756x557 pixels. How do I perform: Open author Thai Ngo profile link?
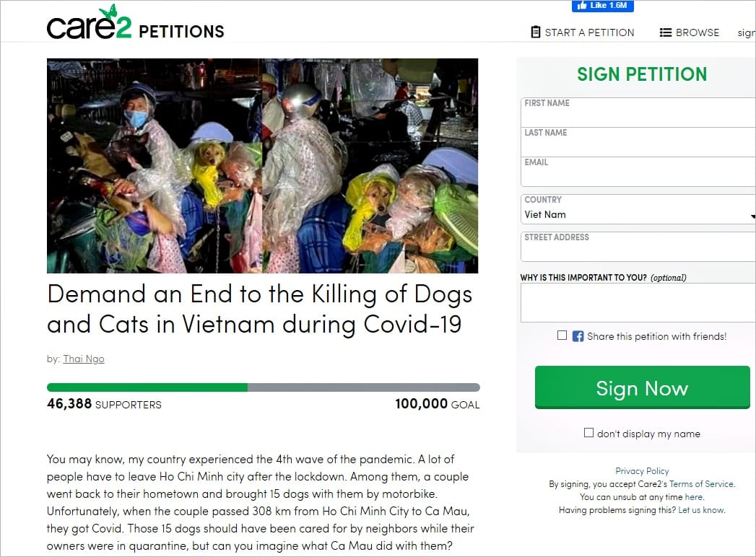click(84, 359)
